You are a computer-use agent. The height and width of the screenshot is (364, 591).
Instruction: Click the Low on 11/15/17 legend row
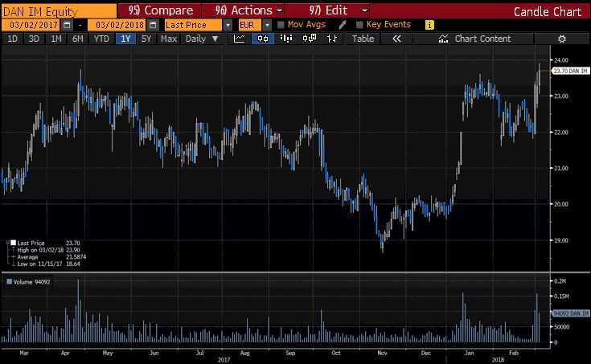point(47,264)
